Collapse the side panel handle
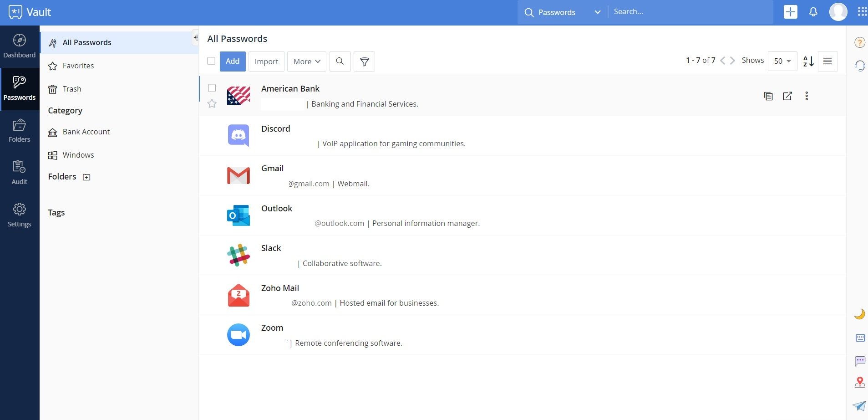 [196, 38]
